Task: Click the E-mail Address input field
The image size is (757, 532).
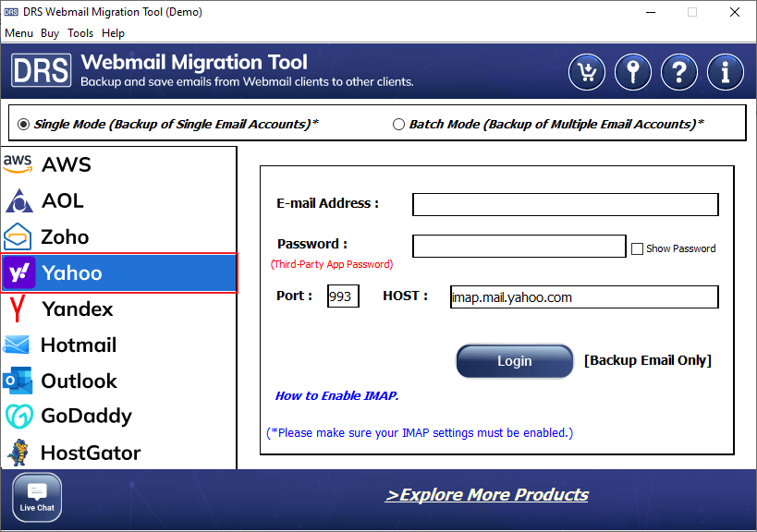Action: pos(565,204)
